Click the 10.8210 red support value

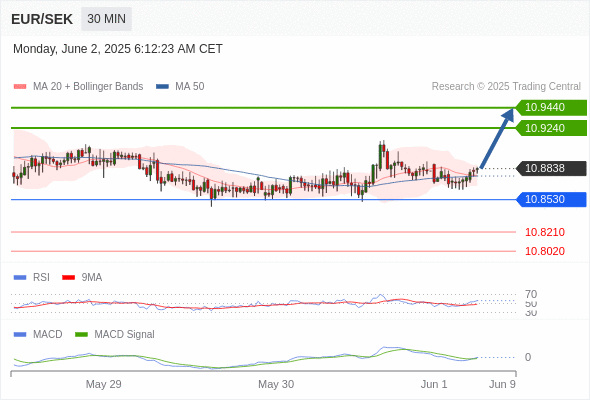point(545,232)
